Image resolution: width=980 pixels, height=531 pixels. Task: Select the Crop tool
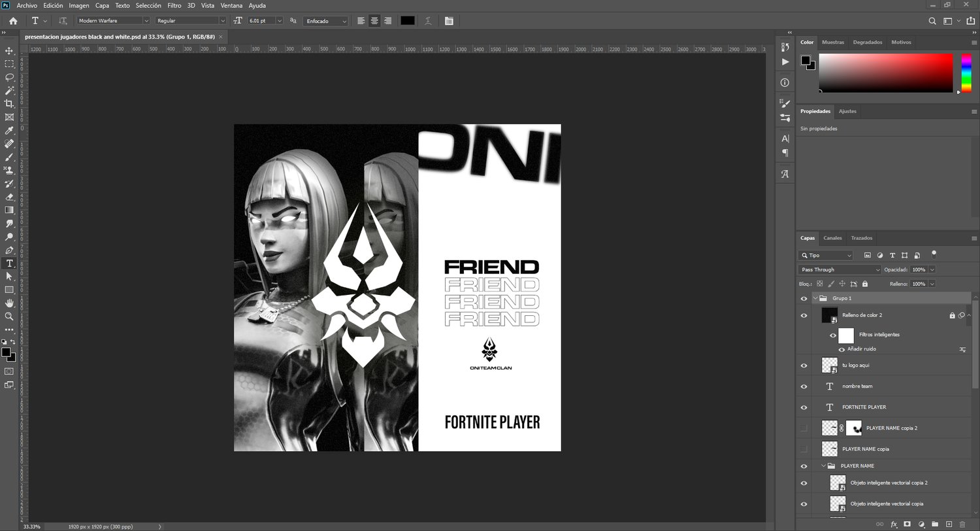click(9, 103)
